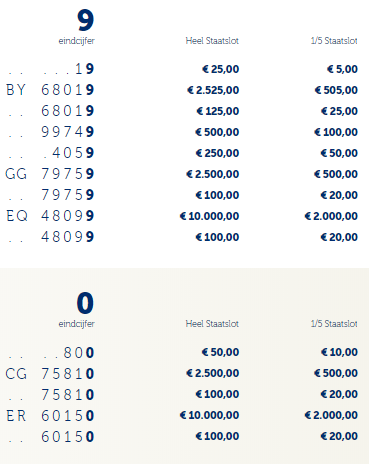
Task: Click the 1/5 Staatslot header in the 0 section
Action: [x=334, y=323]
